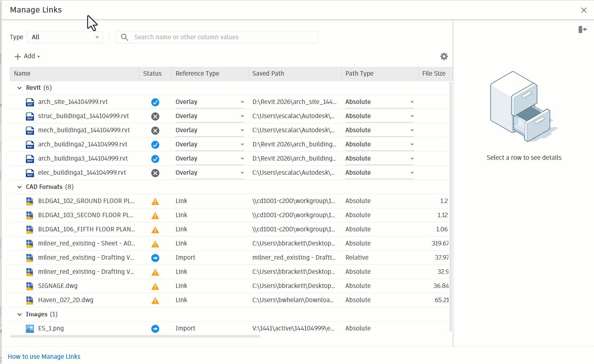The image size is (594, 364).
Task: Click the search magnifier icon
Action: 125,37
